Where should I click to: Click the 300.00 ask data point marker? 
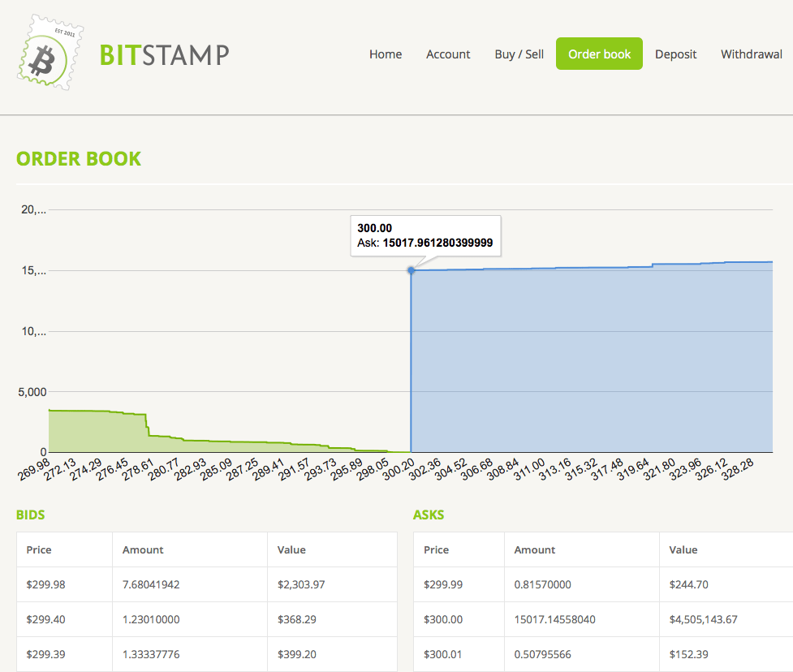point(412,270)
